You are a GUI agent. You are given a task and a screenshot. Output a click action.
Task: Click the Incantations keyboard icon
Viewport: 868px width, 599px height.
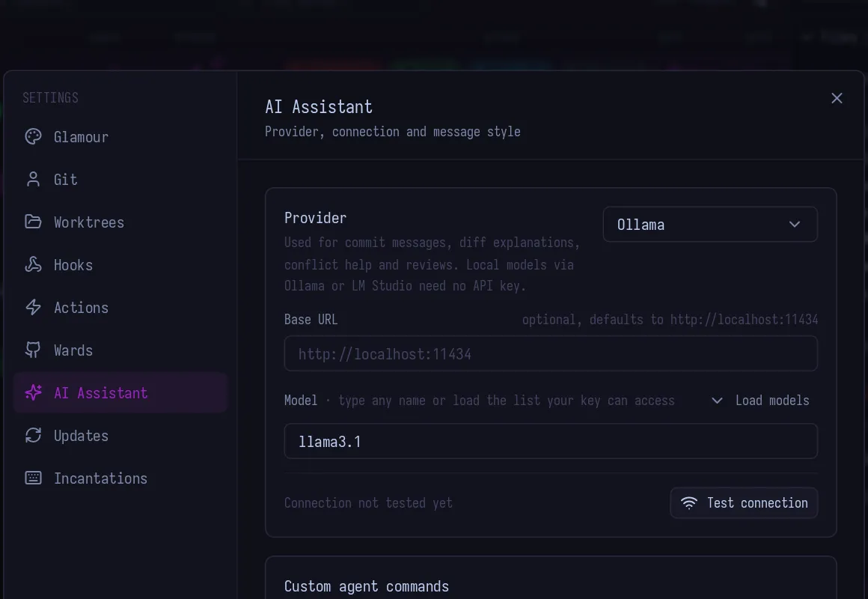coord(33,478)
